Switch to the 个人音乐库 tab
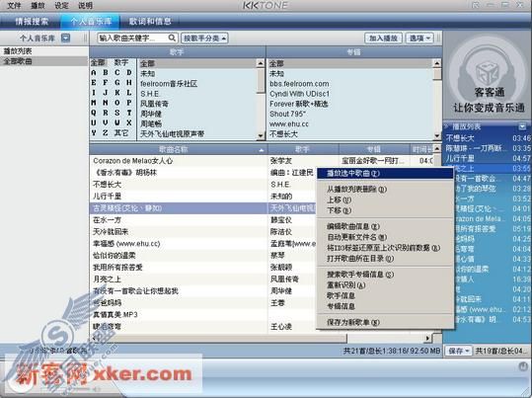 (91, 22)
